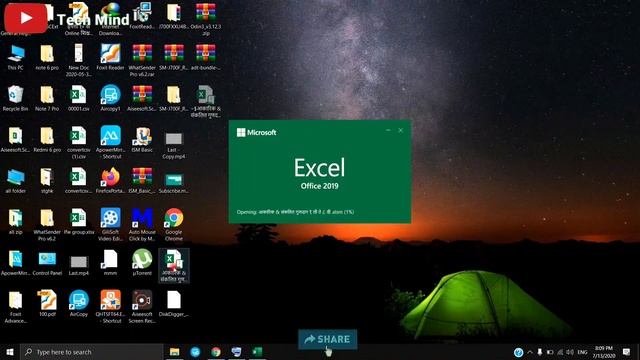Select the Control Panel icon
Screen dimensions: 640x360
coord(47,263)
